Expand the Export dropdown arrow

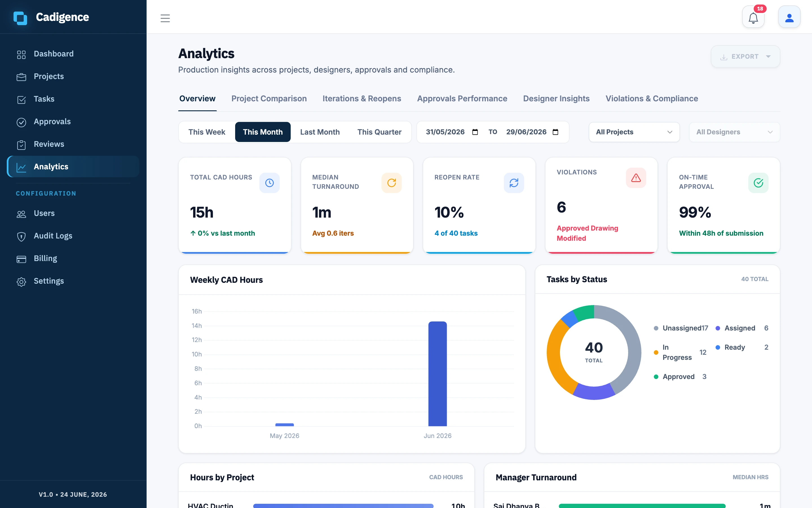tap(768, 56)
